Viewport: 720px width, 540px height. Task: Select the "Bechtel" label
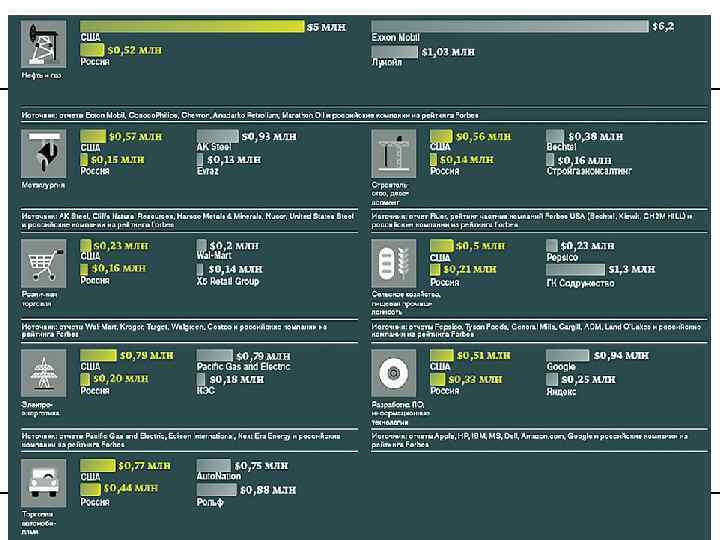coord(561,147)
